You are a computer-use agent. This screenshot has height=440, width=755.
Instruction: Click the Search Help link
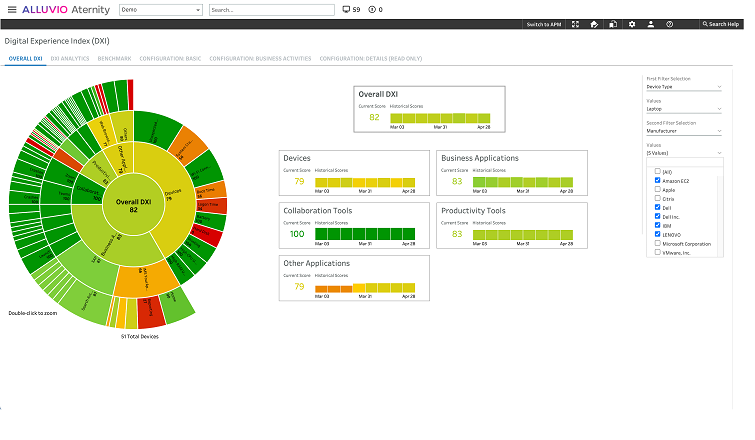(x=721, y=24)
